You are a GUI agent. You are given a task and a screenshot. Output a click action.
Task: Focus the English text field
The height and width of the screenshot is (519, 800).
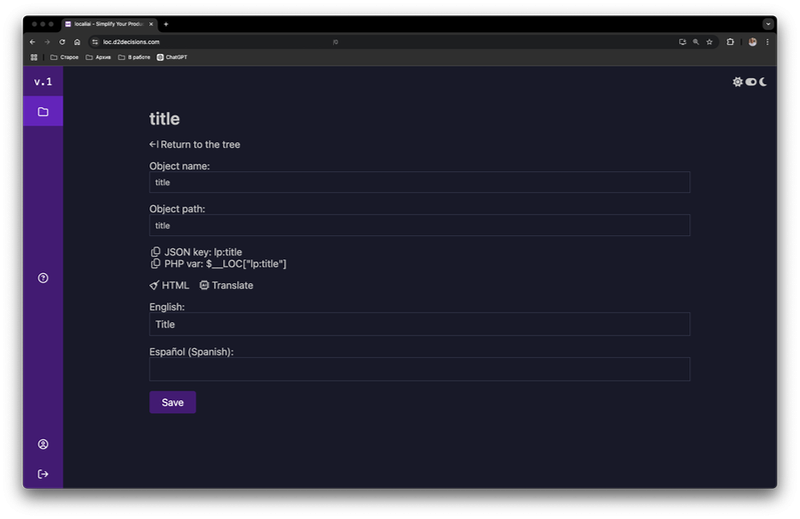point(419,324)
